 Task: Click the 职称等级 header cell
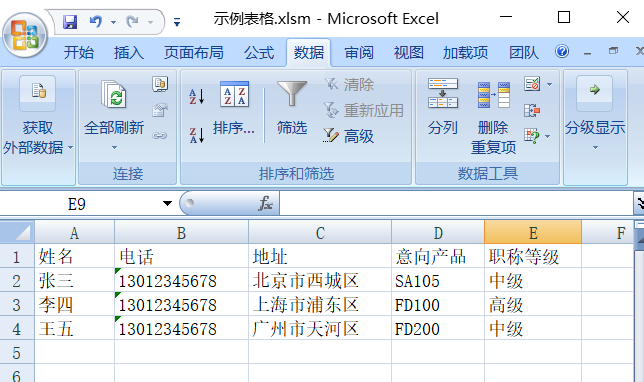point(533,257)
